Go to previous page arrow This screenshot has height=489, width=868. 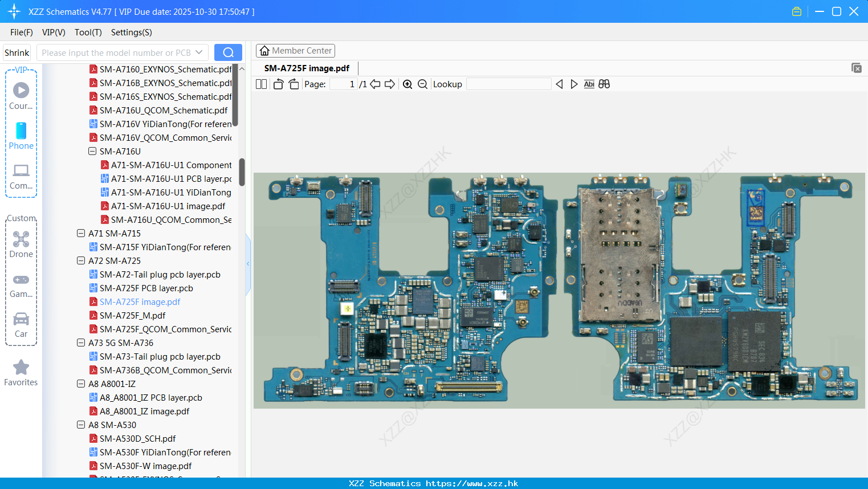375,84
